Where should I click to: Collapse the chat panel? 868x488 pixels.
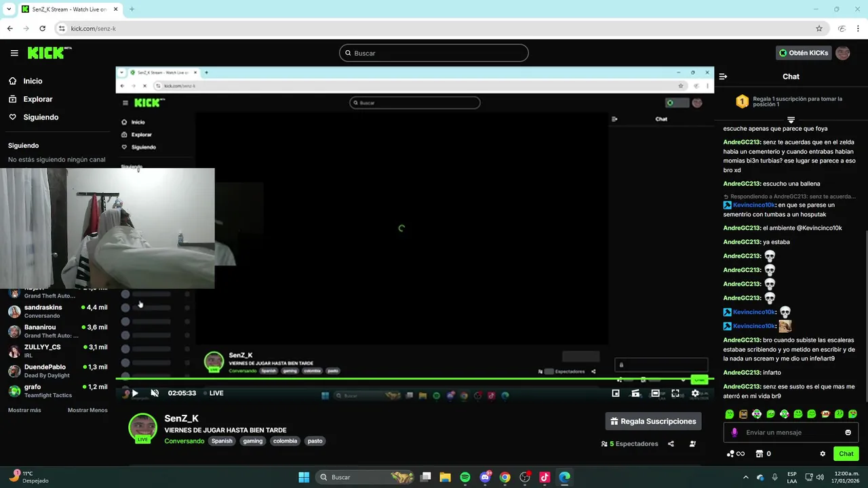tap(723, 77)
